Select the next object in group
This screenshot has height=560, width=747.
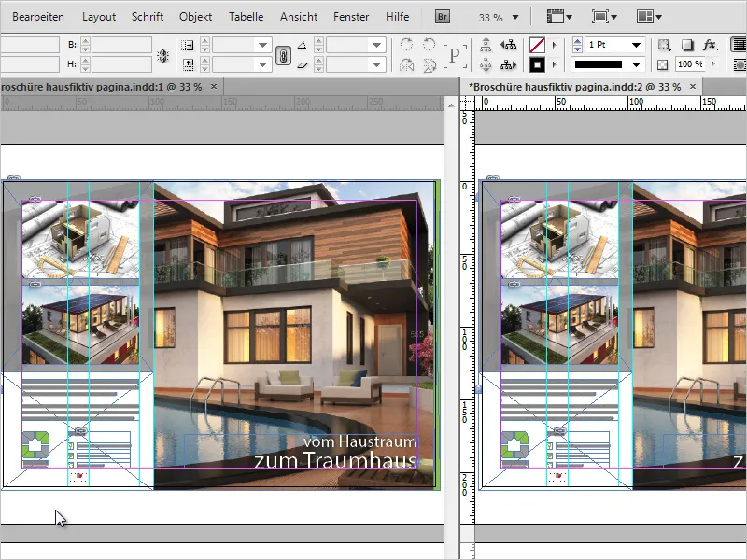[x=508, y=64]
